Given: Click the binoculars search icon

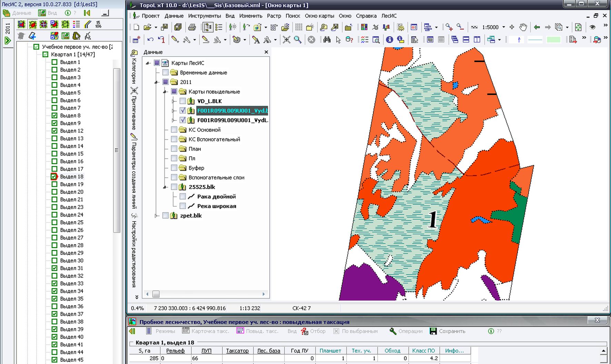Looking at the screenshot, I should point(327,40).
